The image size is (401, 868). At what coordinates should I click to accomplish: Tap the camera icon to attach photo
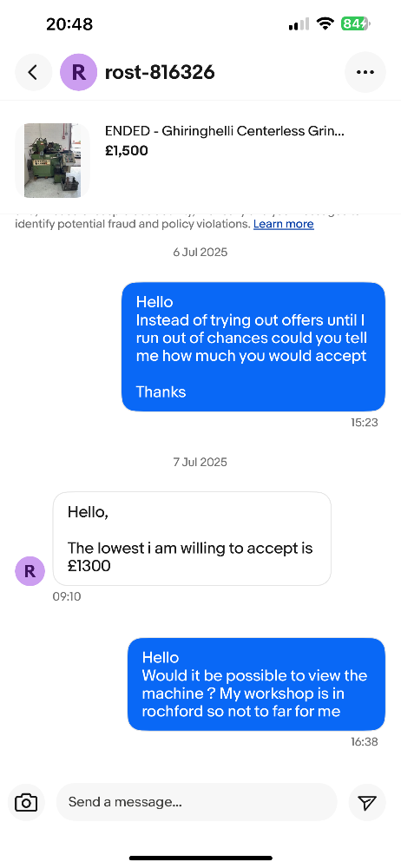26,802
